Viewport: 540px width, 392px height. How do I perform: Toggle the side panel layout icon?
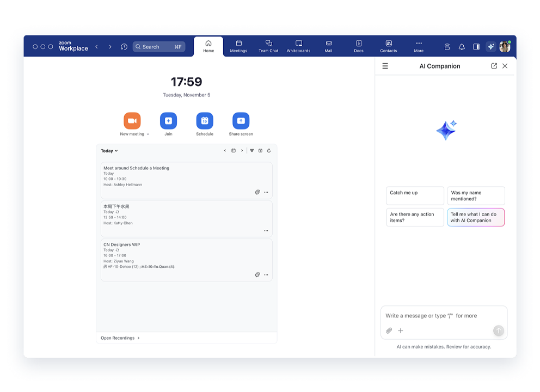476,47
